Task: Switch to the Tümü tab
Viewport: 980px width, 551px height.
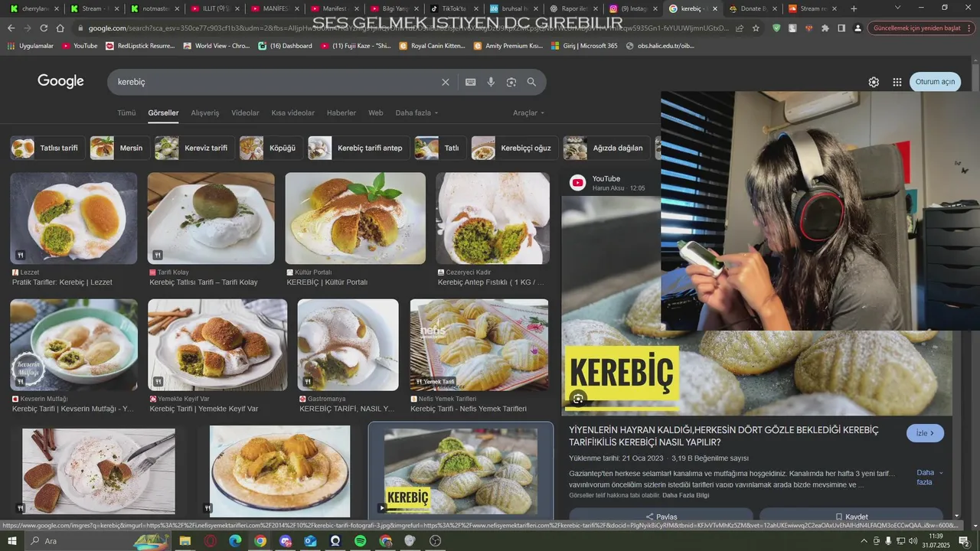Action: (126, 112)
